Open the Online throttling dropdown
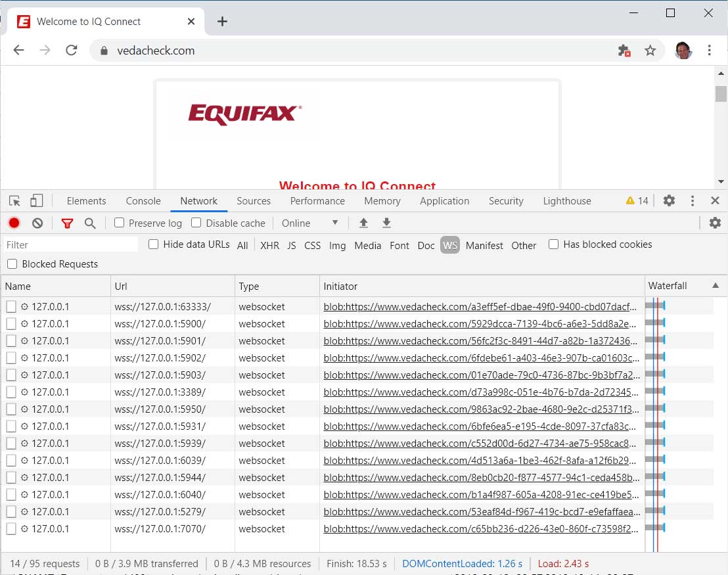 309,223
